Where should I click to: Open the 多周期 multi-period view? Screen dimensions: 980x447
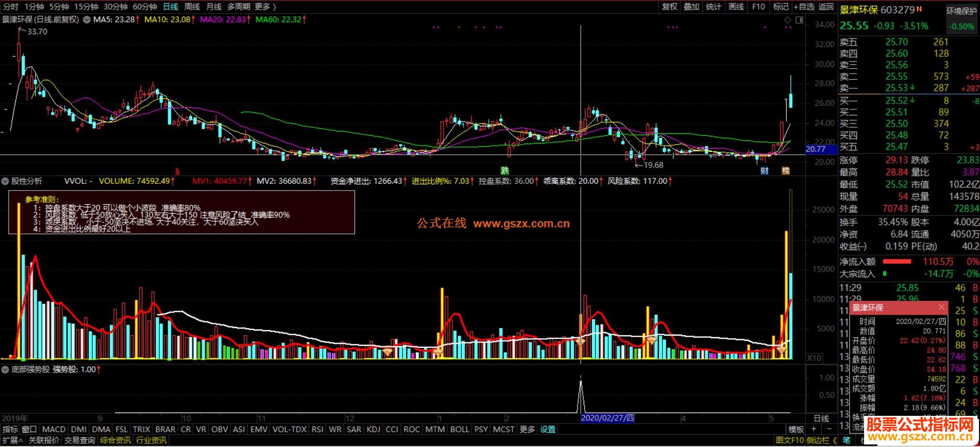click(238, 7)
